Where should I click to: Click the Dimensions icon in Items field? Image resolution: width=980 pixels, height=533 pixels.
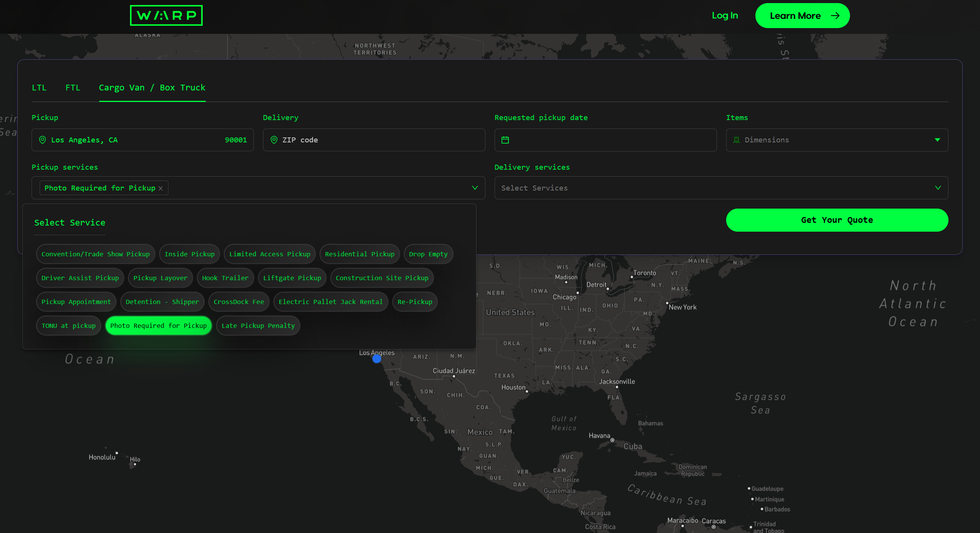coord(736,140)
